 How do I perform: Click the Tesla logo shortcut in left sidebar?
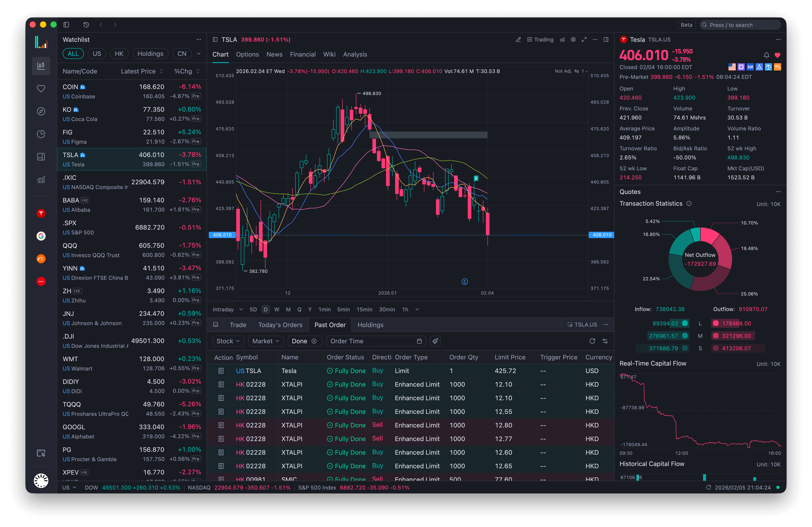(41, 213)
